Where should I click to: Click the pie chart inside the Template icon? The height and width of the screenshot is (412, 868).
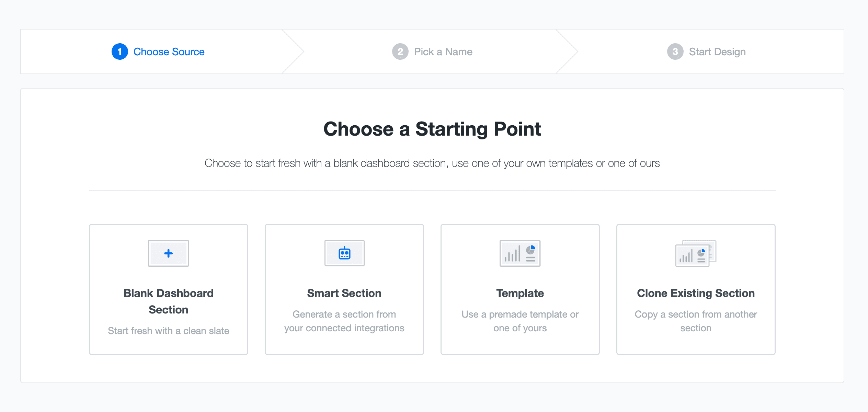point(530,250)
